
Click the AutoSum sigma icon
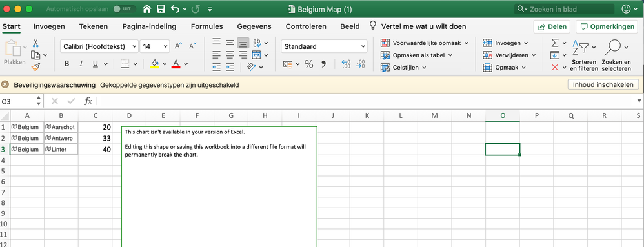(555, 43)
